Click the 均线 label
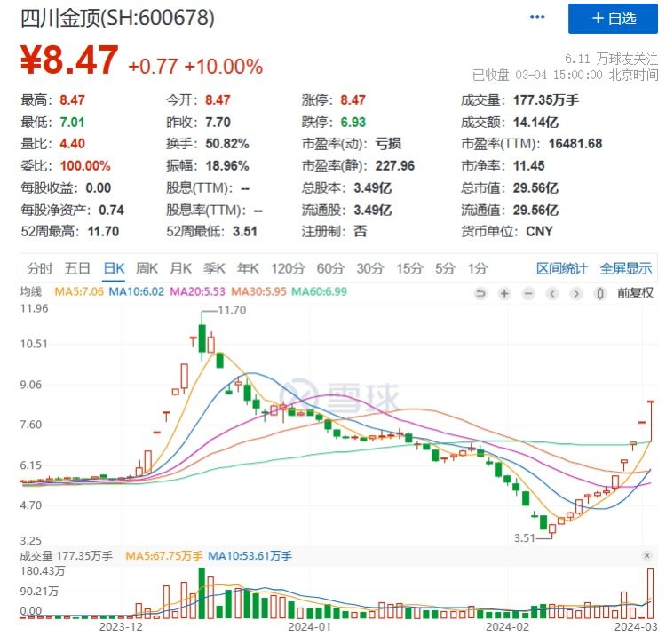 point(30,292)
